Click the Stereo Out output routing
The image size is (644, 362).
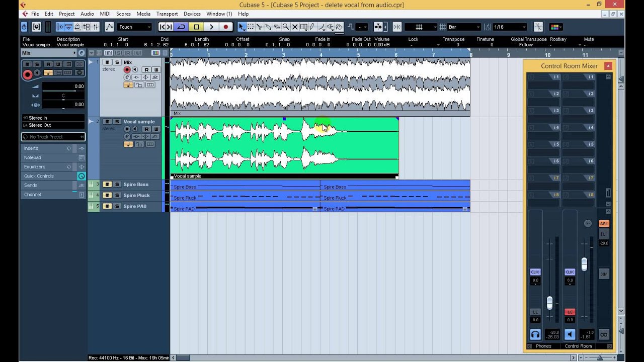[x=53, y=125]
